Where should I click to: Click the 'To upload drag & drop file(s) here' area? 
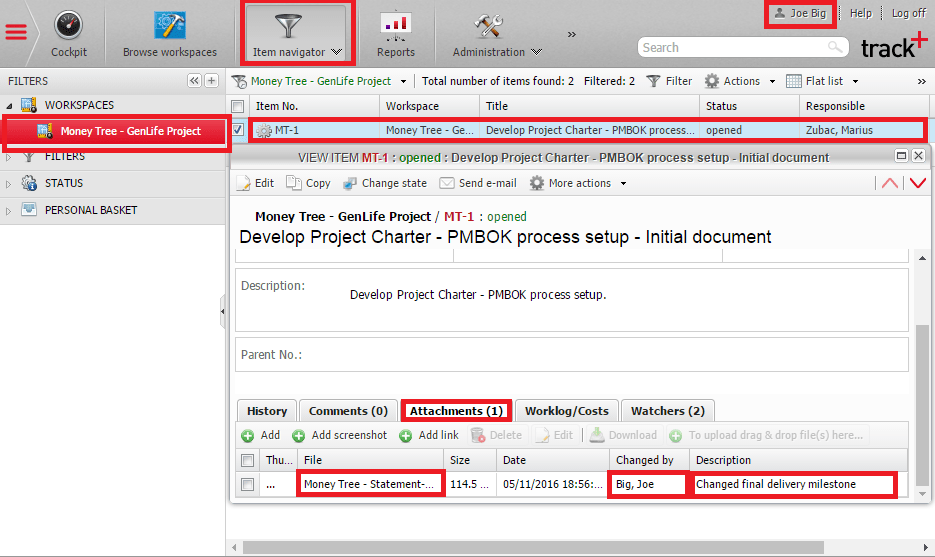coord(767,435)
